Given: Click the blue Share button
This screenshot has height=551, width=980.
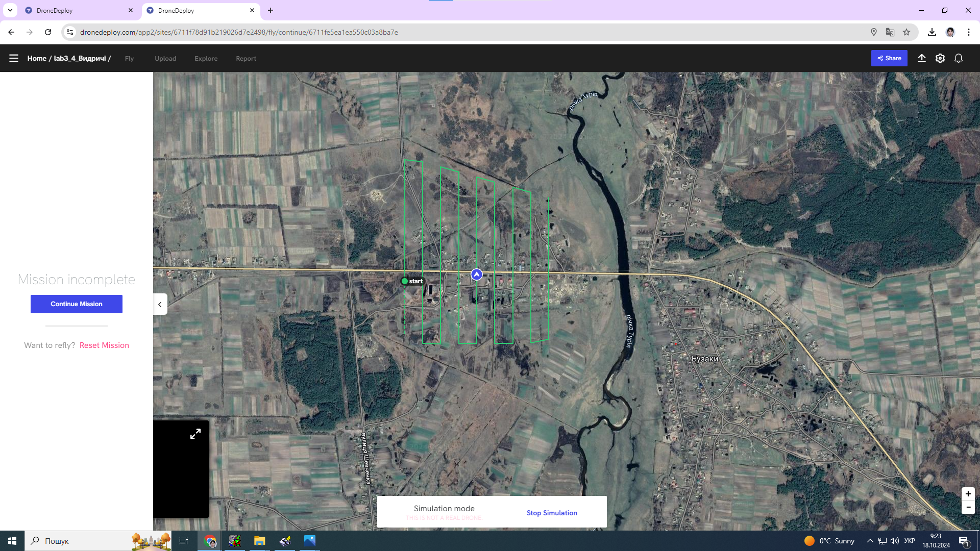Looking at the screenshot, I should [x=889, y=58].
